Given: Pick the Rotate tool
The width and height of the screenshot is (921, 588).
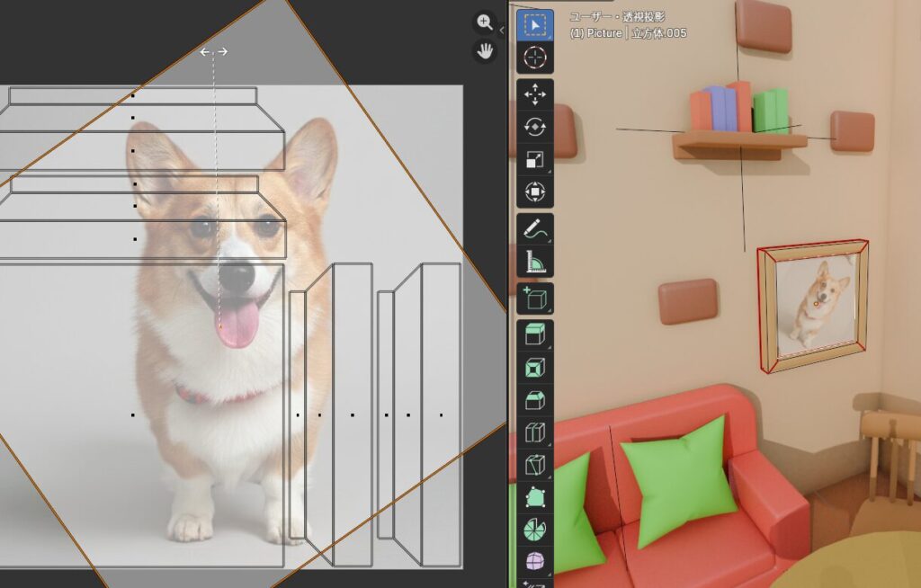Looking at the screenshot, I should 535,128.
